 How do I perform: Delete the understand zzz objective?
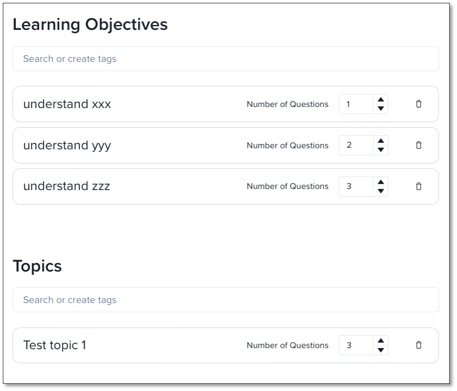point(419,186)
